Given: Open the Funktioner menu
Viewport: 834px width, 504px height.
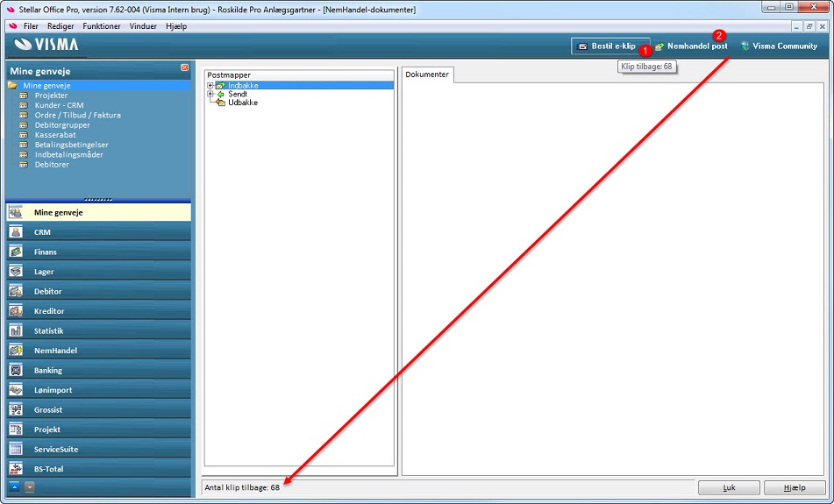Looking at the screenshot, I should [101, 26].
